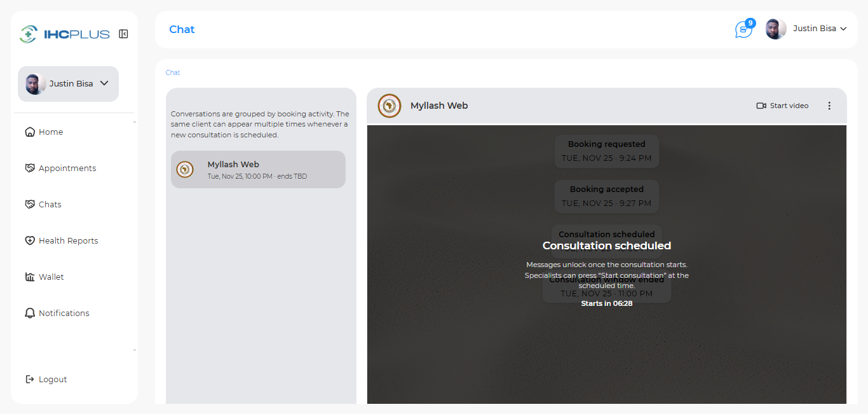Image resolution: width=868 pixels, height=414 pixels.
Task: Click the Health Reports heart icon
Action: coord(30,241)
